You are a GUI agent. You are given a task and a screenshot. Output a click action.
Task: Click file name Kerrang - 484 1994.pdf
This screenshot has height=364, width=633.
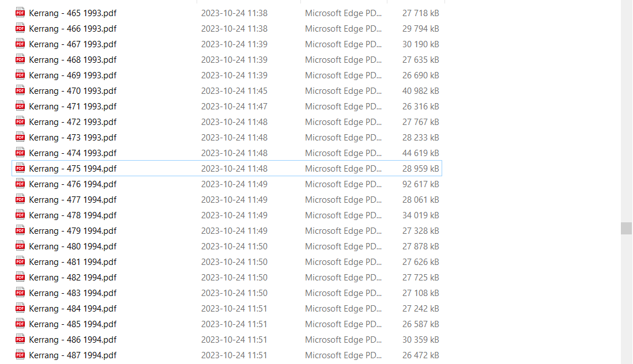[73, 308]
